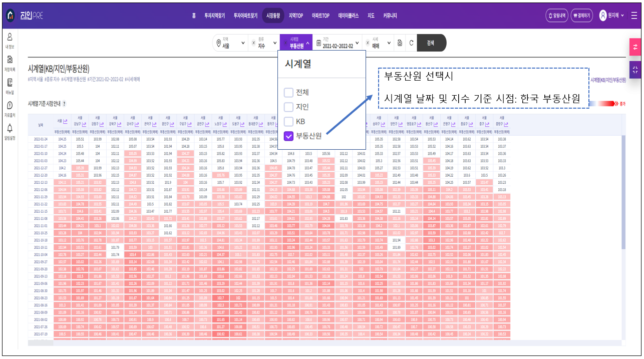Click the refresh icon beside 검색

[411, 43]
